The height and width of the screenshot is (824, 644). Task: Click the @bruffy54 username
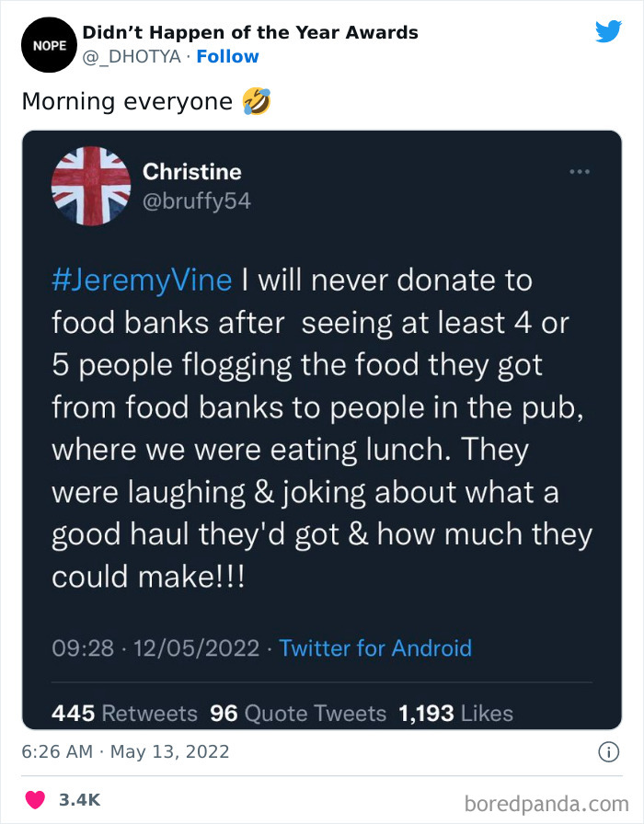click(x=197, y=200)
